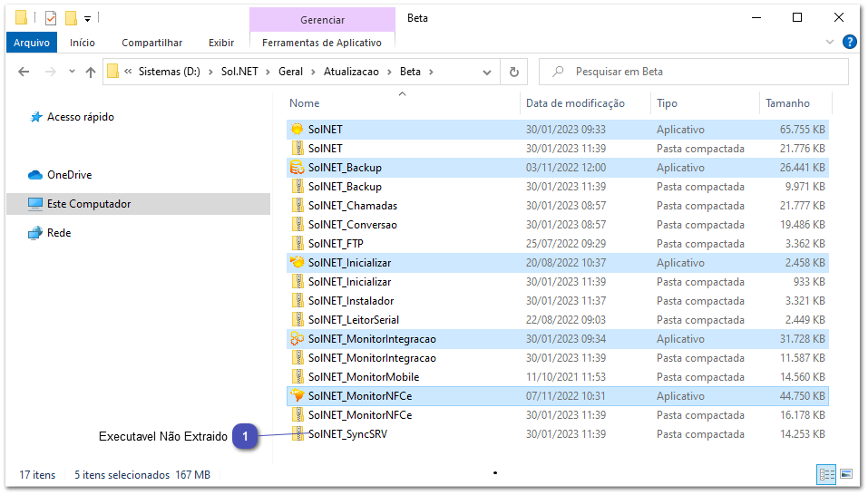Click the SolNET_MonitorNFCe zip icon, 16.178 KB
Screen dimensions: 868x495
pos(297,415)
